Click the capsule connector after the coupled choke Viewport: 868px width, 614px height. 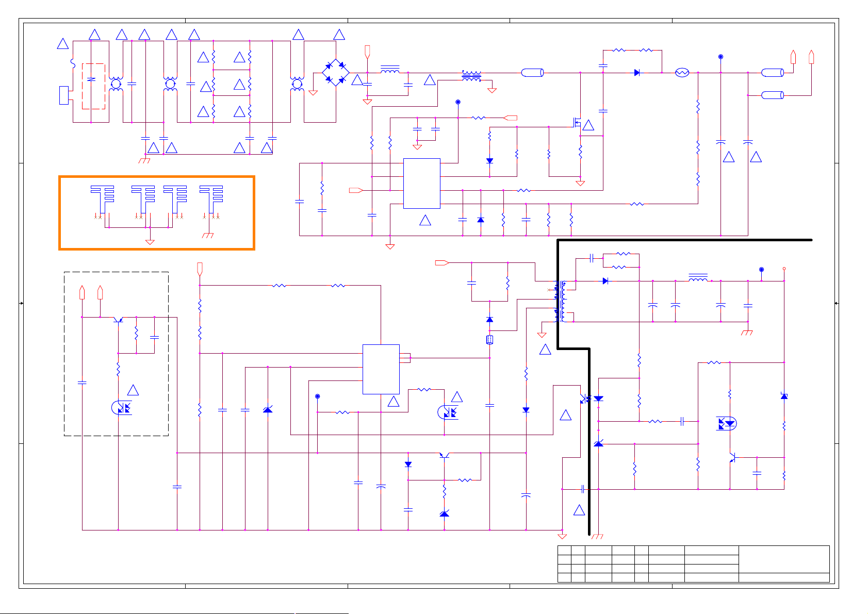[x=532, y=73]
